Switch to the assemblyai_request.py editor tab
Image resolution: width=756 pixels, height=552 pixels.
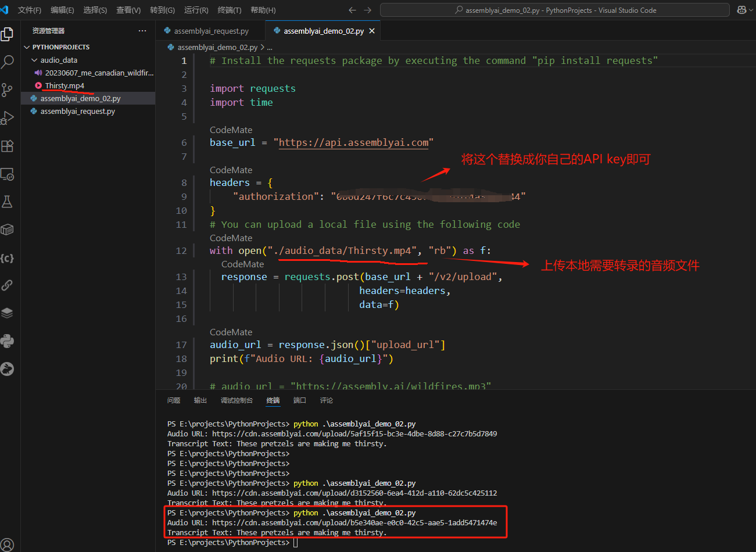pyautogui.click(x=210, y=31)
